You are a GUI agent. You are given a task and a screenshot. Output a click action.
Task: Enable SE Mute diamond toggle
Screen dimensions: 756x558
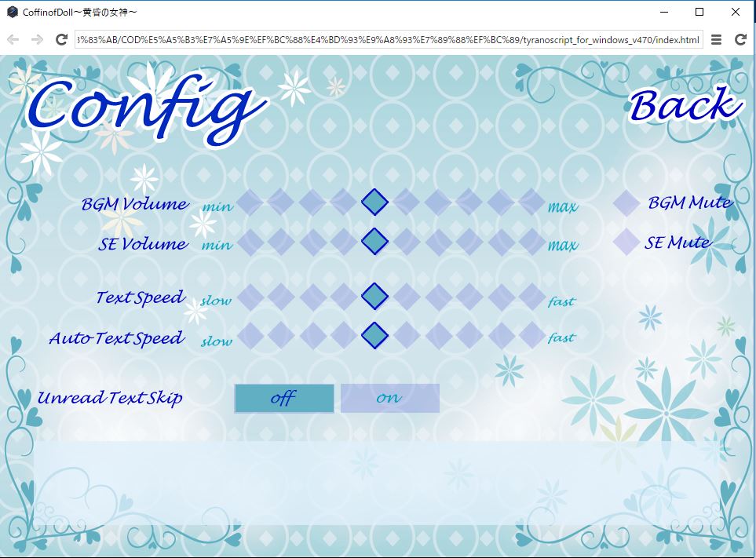pyautogui.click(x=626, y=242)
